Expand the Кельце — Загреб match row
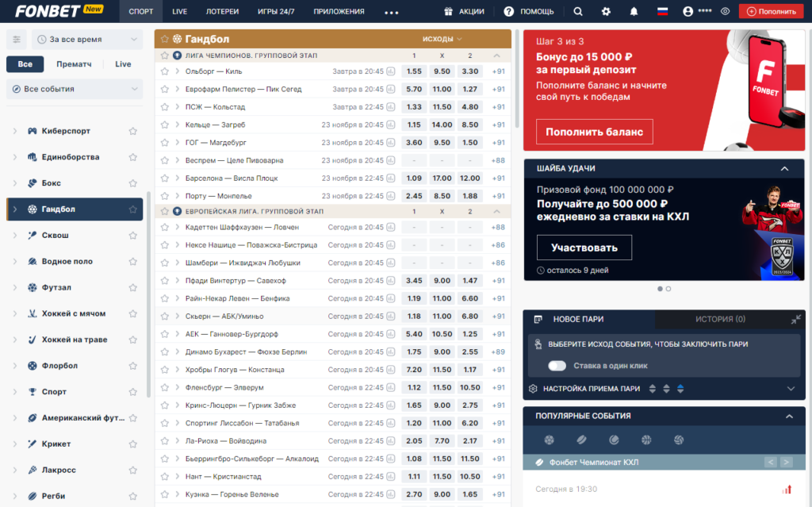This screenshot has height=507, width=812. click(x=177, y=125)
